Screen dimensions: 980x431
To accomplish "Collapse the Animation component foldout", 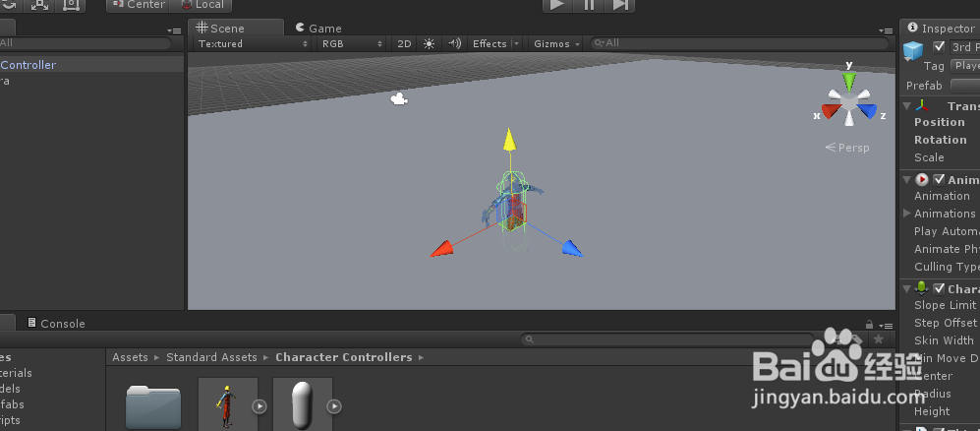I will (x=906, y=179).
